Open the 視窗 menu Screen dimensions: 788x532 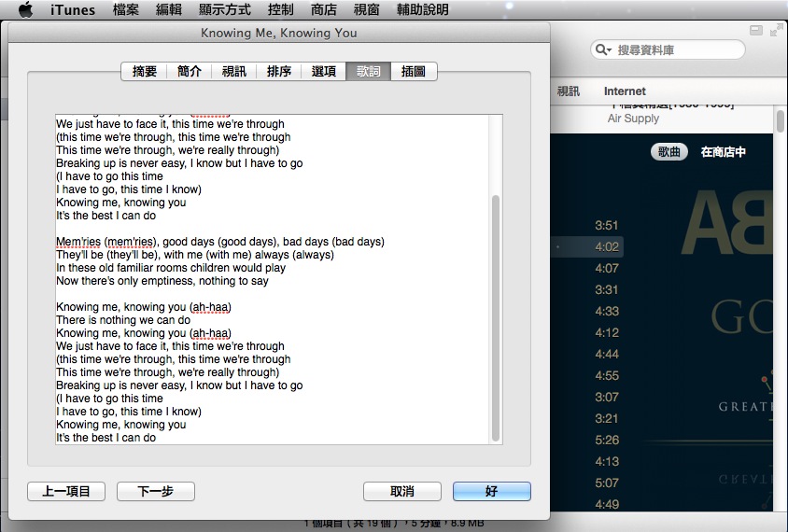click(366, 9)
